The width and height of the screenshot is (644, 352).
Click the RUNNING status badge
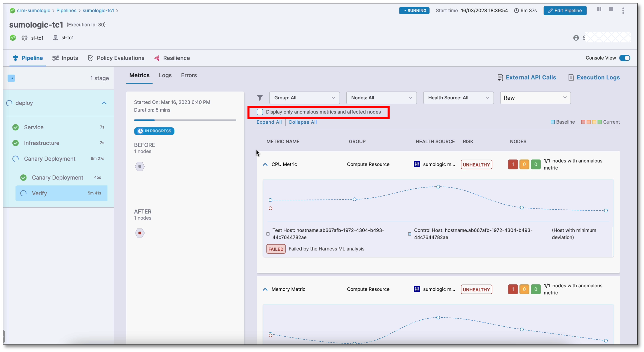tap(414, 10)
